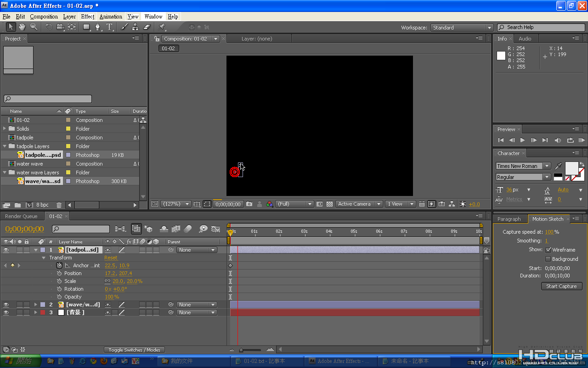
Task: Take a snapshot with camera icon
Action: pyautogui.click(x=249, y=204)
